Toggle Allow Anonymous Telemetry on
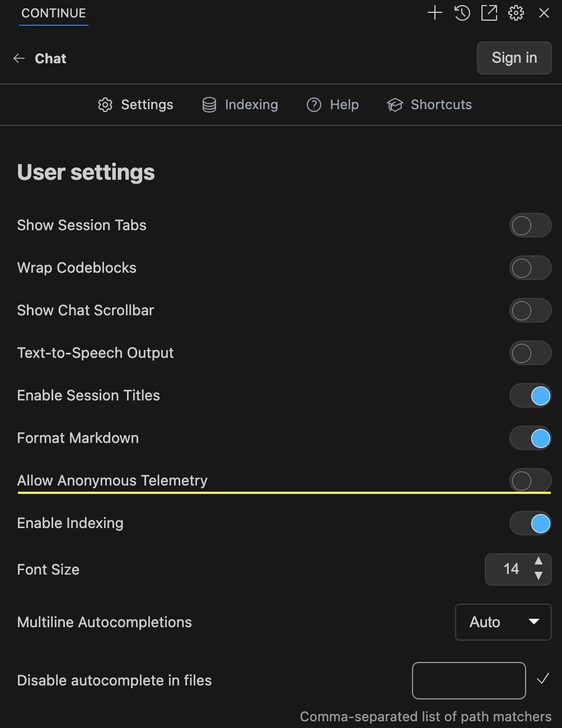This screenshot has height=728, width=562. [530, 480]
